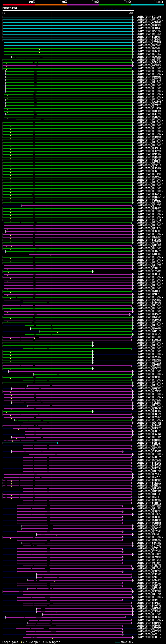166x644 pixels.
Task: Select the UniRef100_Q2LYK7 label
Action: 149,489
